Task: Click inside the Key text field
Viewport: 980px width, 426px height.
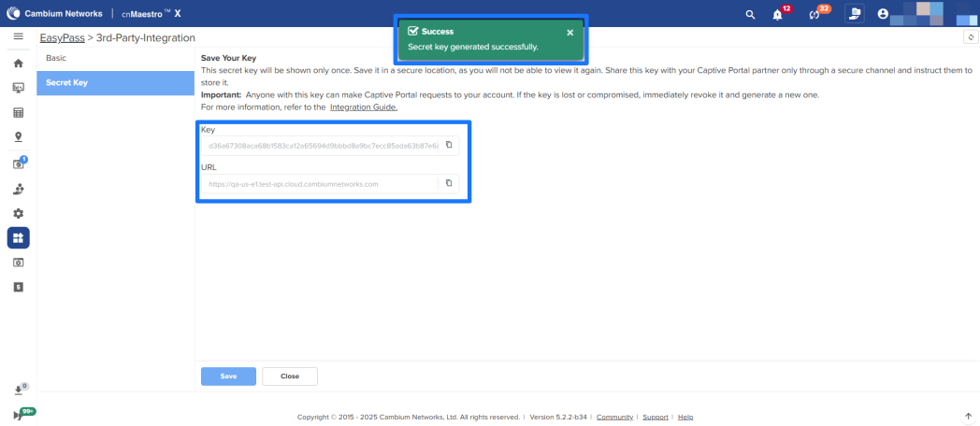Action: tap(318, 145)
